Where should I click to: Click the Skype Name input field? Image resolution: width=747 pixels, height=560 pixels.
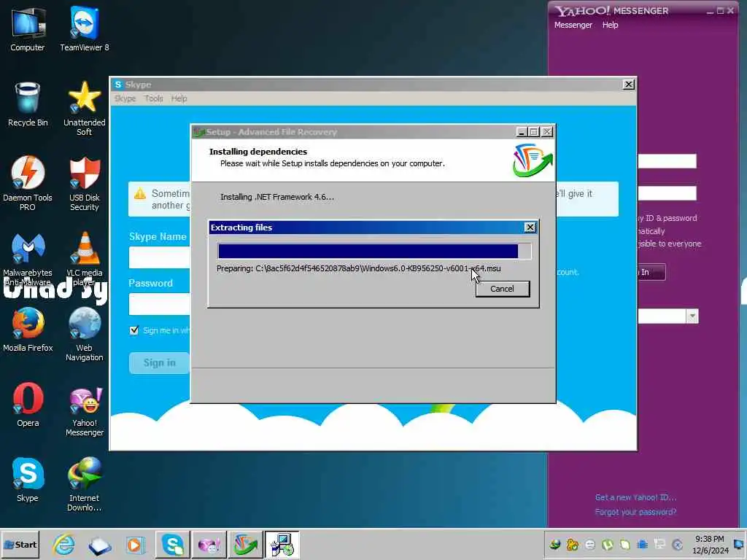[x=160, y=257]
